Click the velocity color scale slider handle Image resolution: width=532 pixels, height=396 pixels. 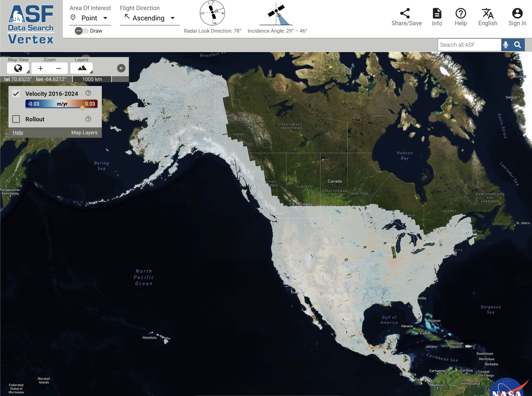tap(82, 108)
